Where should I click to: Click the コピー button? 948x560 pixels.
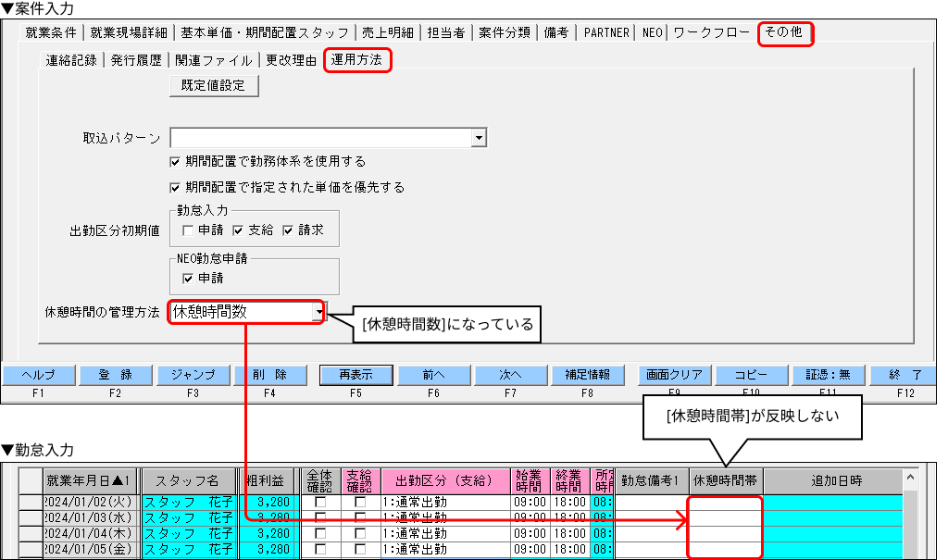click(x=752, y=375)
